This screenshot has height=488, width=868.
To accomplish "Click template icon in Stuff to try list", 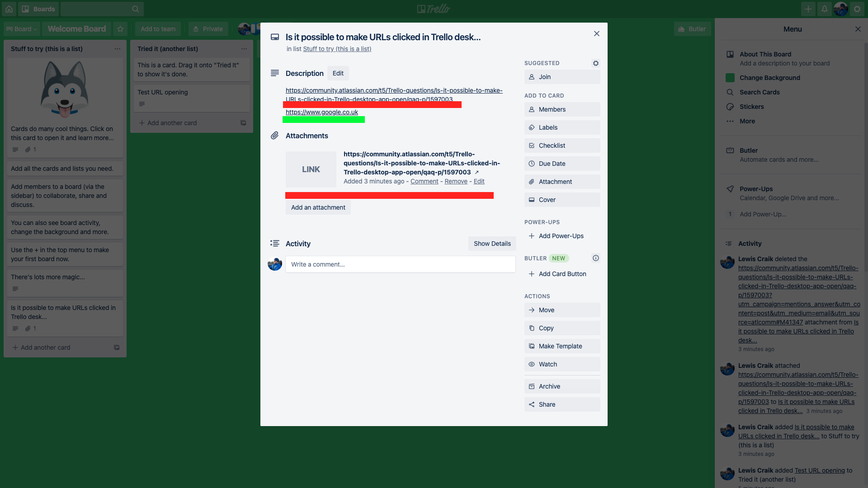I will (117, 347).
